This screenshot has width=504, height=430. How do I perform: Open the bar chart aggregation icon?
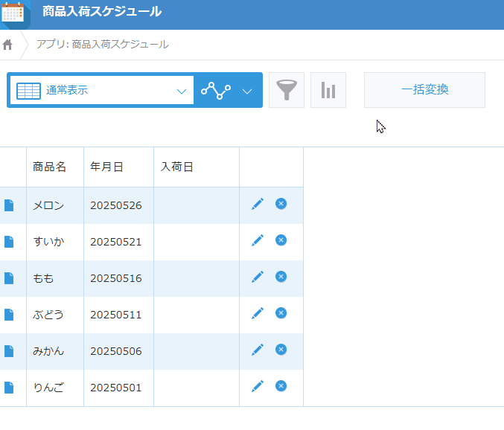(328, 90)
